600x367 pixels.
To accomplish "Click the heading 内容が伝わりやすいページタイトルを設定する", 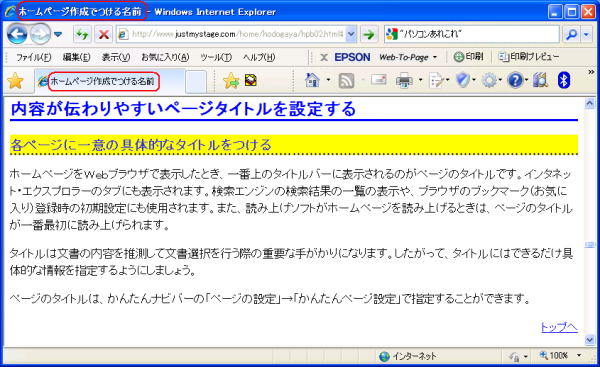I will pos(183,109).
